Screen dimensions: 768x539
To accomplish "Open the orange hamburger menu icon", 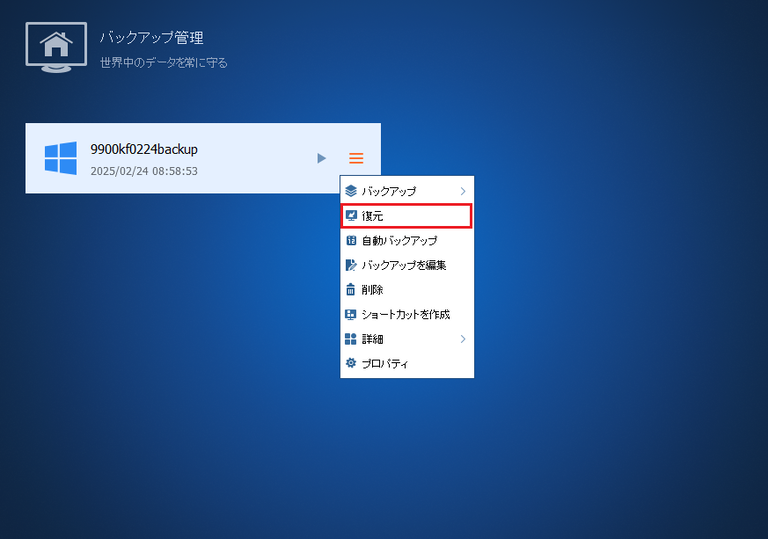I will tap(356, 158).
